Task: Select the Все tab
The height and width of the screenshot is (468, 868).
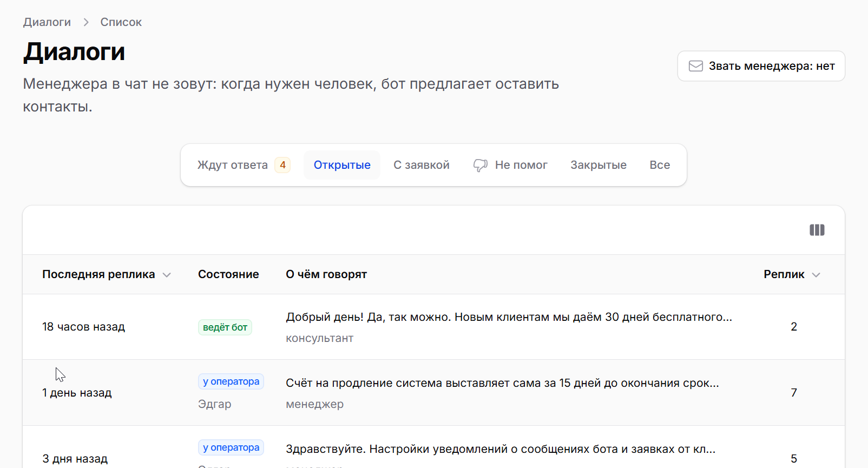Action: point(660,165)
